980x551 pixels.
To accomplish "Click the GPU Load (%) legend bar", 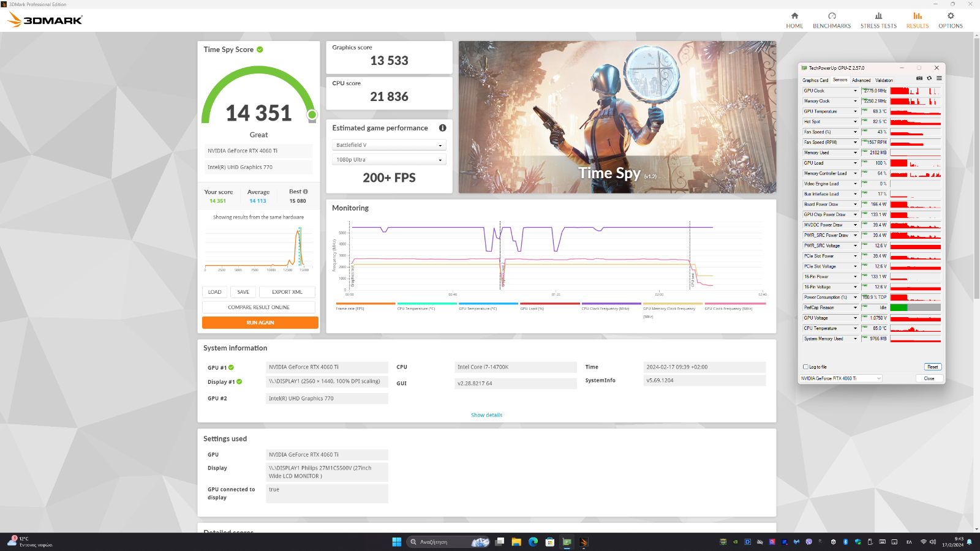I will [550, 304].
